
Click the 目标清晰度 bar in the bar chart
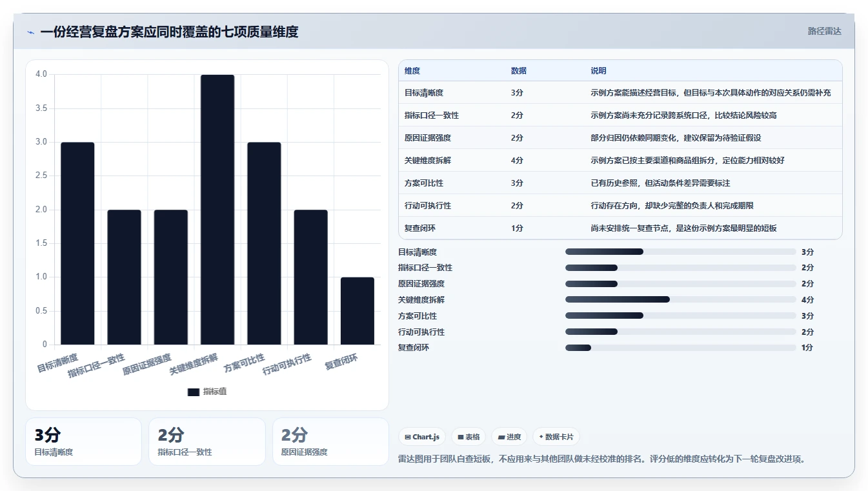point(77,243)
